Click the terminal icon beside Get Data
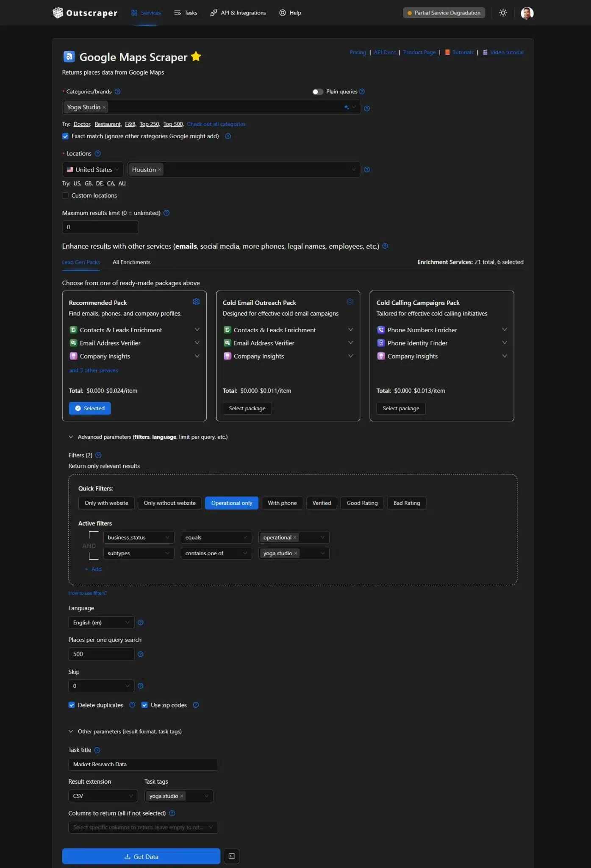The image size is (591, 868). (x=231, y=856)
